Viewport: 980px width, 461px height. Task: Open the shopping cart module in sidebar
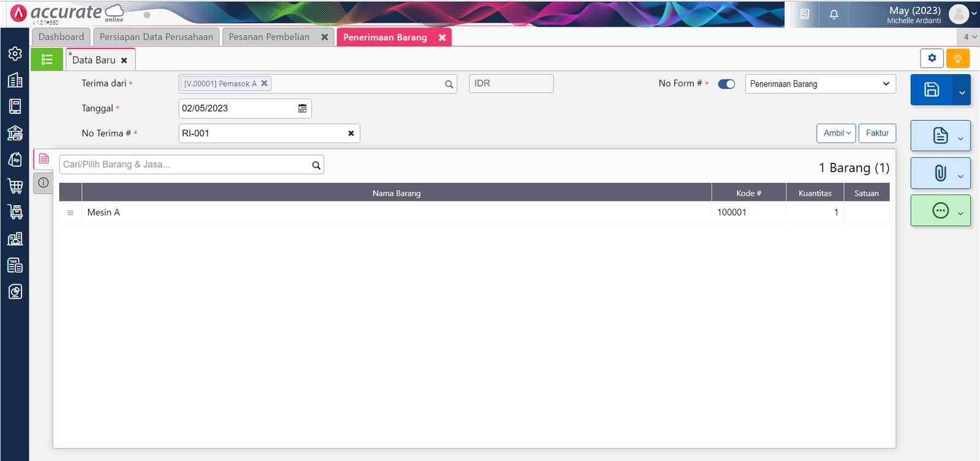[15, 186]
